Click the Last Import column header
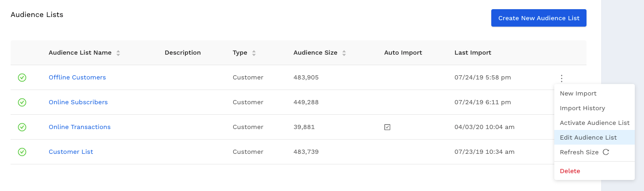Screen dimensions: 644x191 [x=472, y=53]
